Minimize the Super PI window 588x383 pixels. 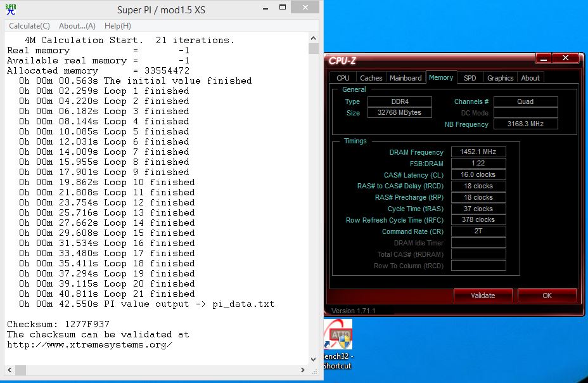(265, 8)
